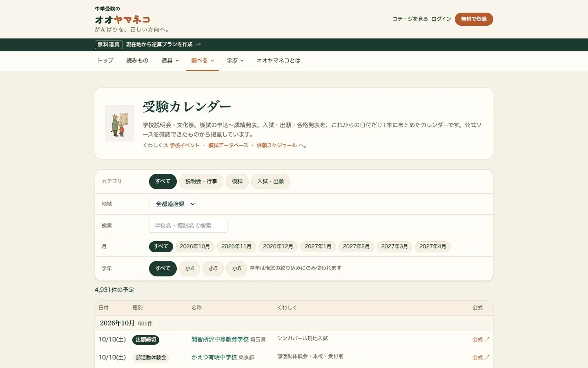The width and height of the screenshot is (588, 368).
Task: Click the 部活動体験会 badge in the second row
Action: tap(151, 358)
